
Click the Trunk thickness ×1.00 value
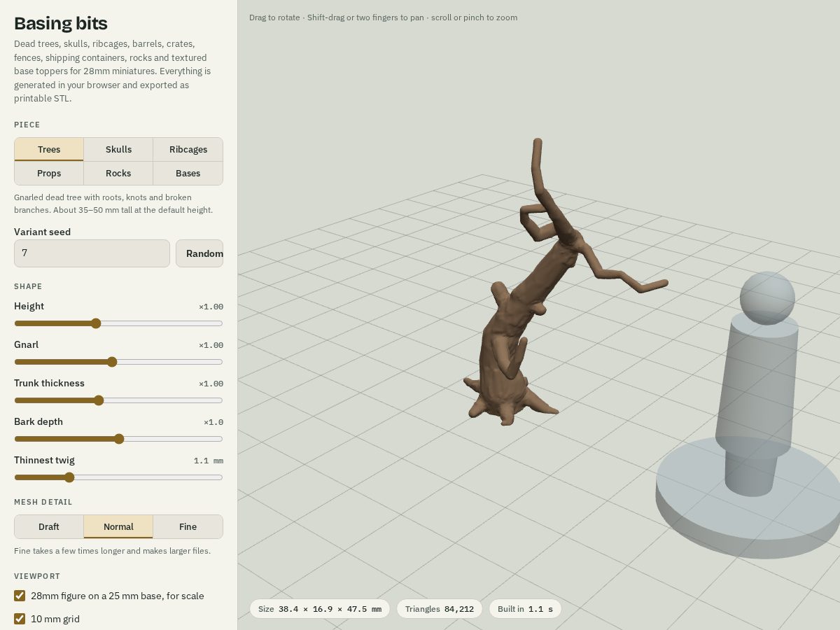pyautogui.click(x=211, y=384)
